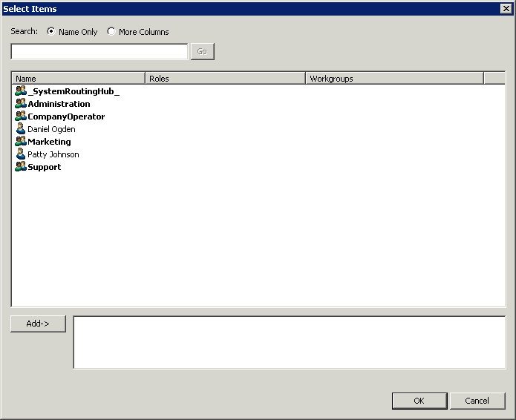The image size is (516, 420).
Task: Click the Support workgroup icon
Action: pos(21,167)
